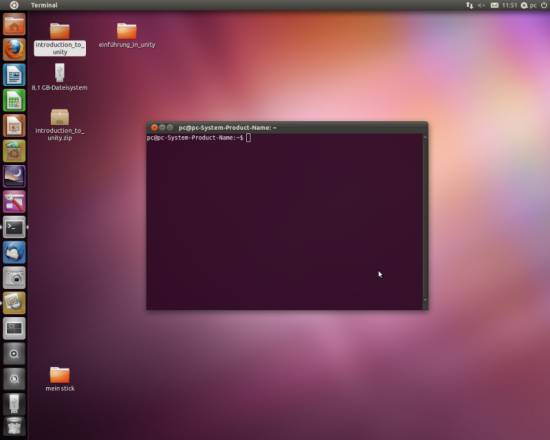Open Ubuntu Software Center icon
The height and width of the screenshot is (440, 550).
click(x=14, y=151)
